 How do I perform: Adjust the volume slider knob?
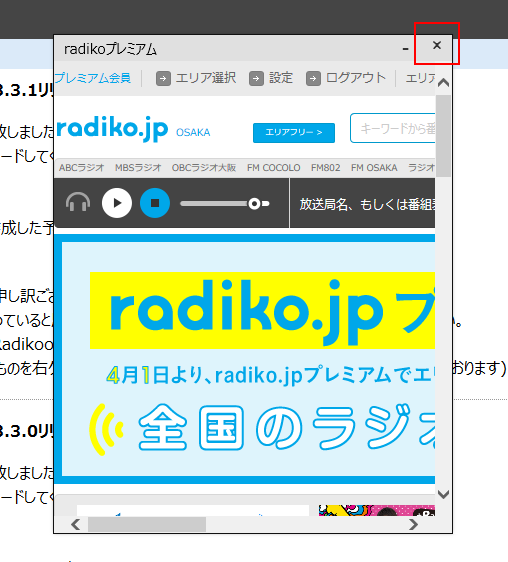tap(255, 204)
